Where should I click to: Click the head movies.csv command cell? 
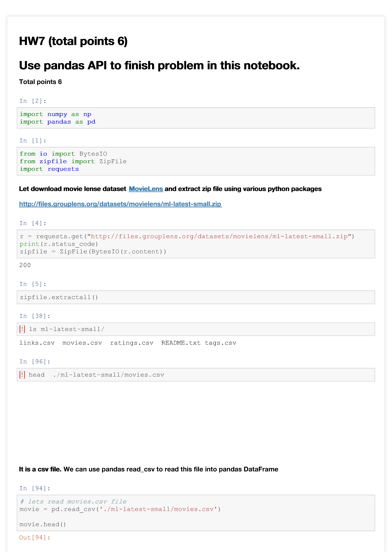(196, 375)
